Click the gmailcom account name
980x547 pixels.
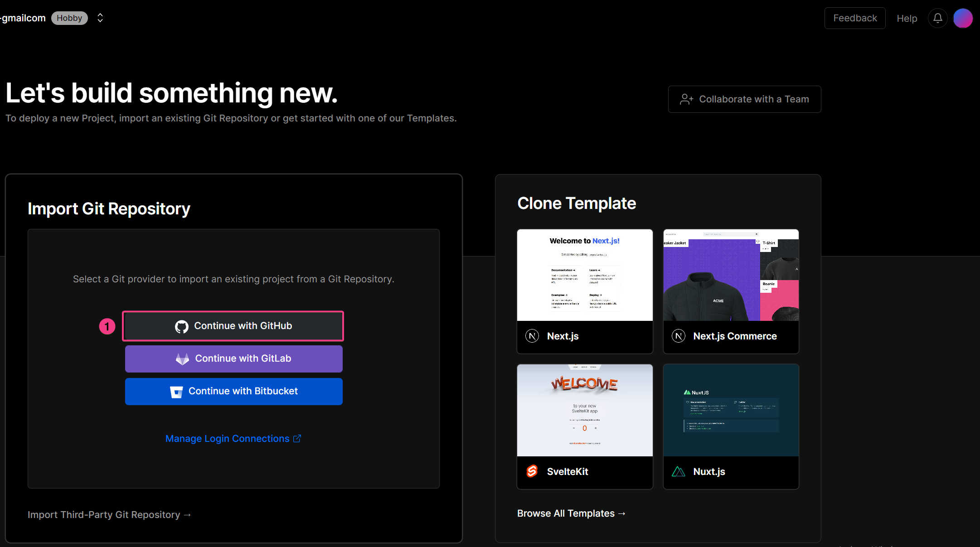click(x=23, y=18)
